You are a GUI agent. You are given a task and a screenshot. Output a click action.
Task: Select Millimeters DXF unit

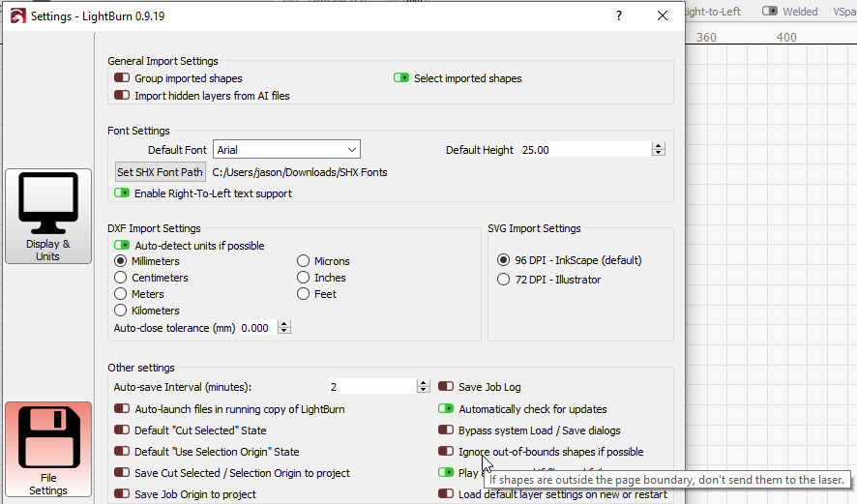point(120,261)
